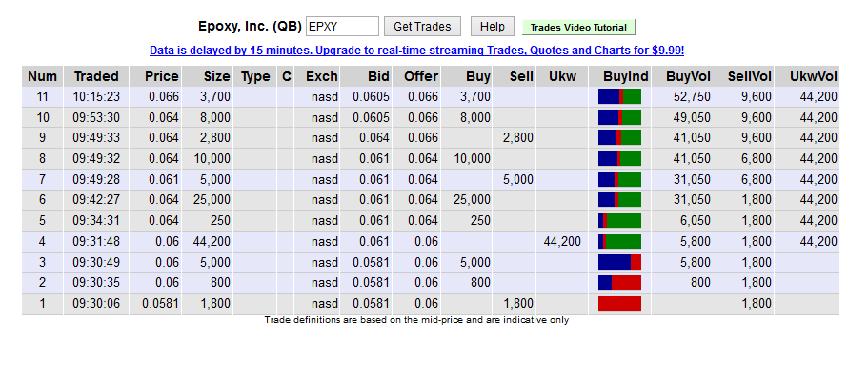Follow the upgrade to real-time streaming link
The height and width of the screenshot is (367, 868).
[416, 51]
